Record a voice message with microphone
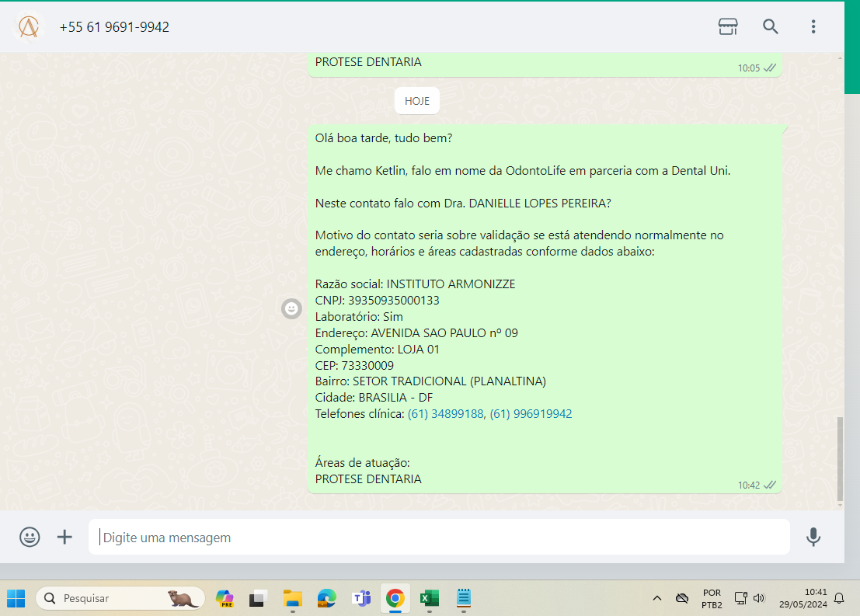Viewport: 860px width, 616px height. tap(813, 537)
